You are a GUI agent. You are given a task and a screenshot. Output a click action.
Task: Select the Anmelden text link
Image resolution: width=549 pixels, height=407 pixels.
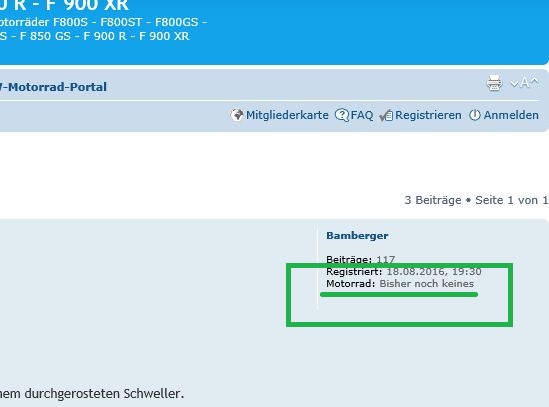click(511, 115)
